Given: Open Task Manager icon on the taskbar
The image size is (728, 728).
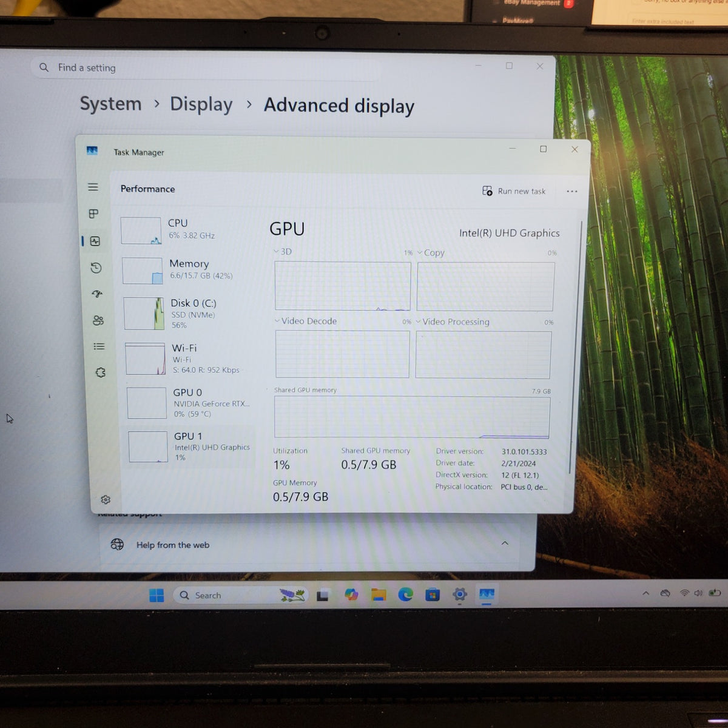Looking at the screenshot, I should [487, 595].
